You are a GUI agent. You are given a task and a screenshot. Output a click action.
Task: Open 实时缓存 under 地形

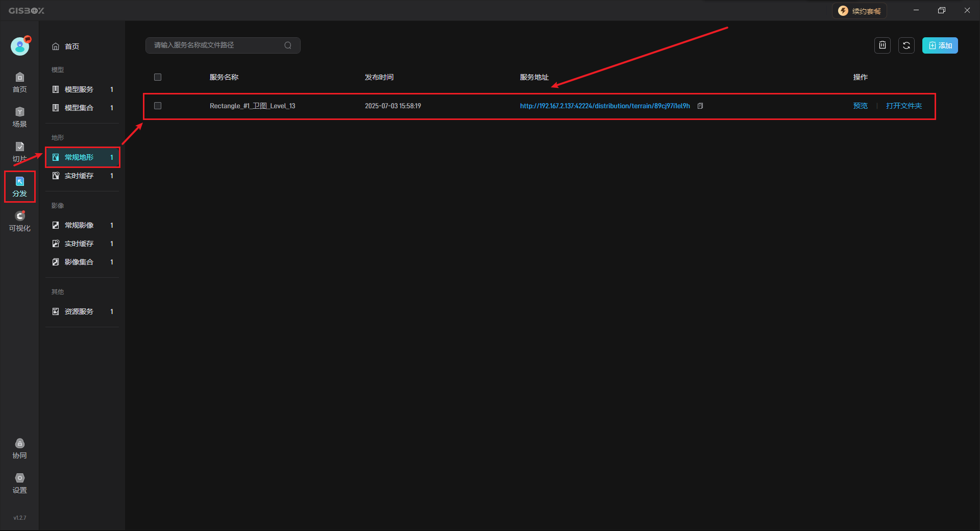click(83, 176)
